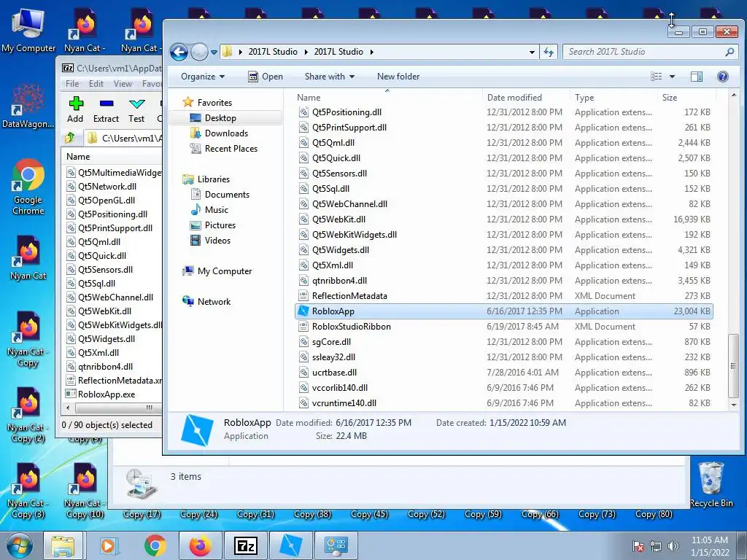Select Qt5Network.dll in 7-Zip list
The width and height of the screenshot is (747, 560).
107,187
